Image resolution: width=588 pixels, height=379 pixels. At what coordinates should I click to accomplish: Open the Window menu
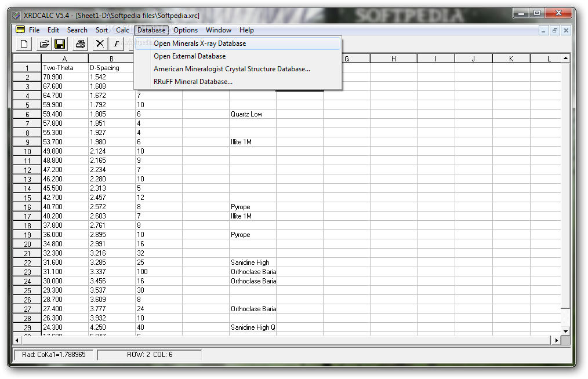click(x=218, y=30)
